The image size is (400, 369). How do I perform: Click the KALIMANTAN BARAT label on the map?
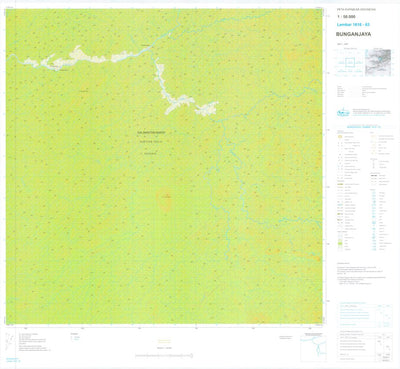pos(151,132)
